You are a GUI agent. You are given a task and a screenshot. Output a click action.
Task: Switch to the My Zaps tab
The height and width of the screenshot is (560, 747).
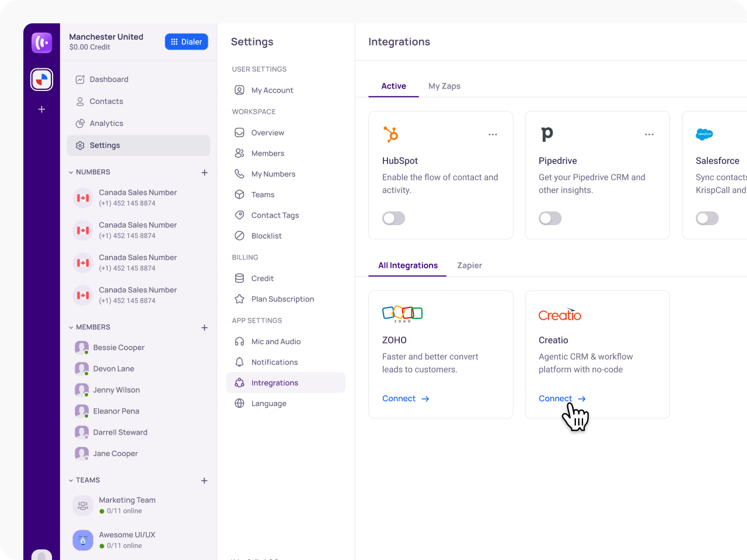tap(445, 86)
